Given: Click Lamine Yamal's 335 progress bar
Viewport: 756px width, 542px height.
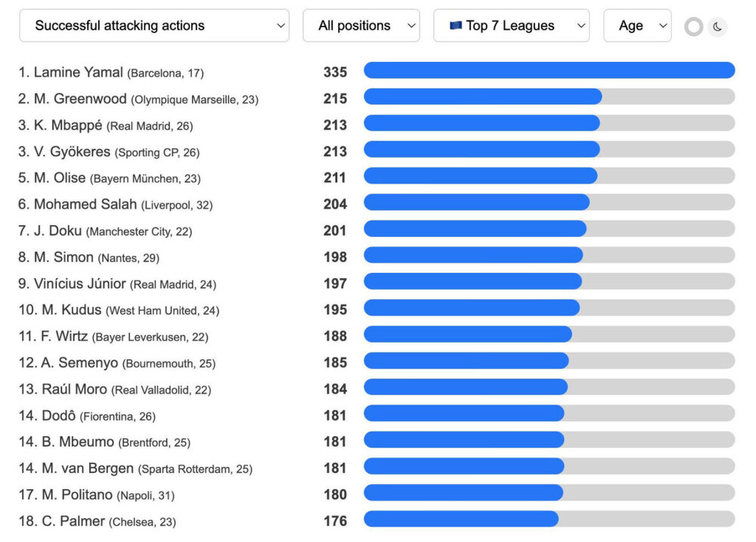Looking at the screenshot, I should 549,70.
